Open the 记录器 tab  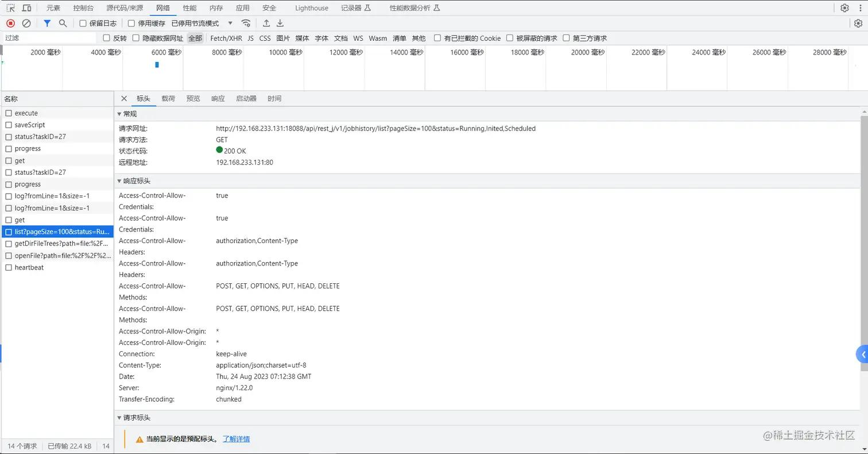coord(356,8)
